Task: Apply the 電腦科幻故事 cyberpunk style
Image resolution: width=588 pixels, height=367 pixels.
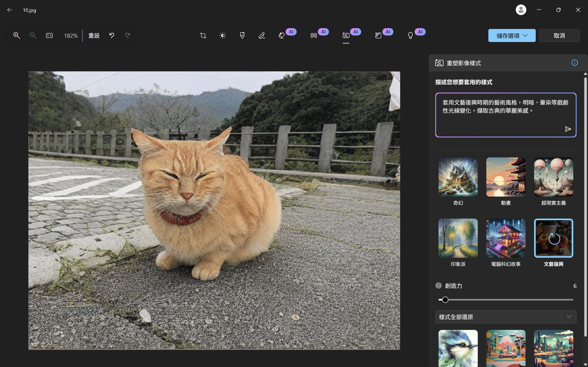Action: [506, 238]
